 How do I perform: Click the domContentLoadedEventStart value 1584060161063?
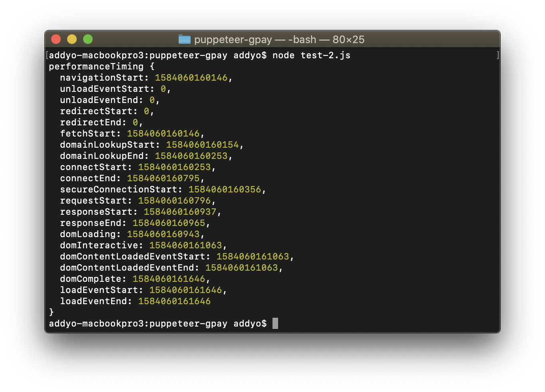[x=253, y=257]
